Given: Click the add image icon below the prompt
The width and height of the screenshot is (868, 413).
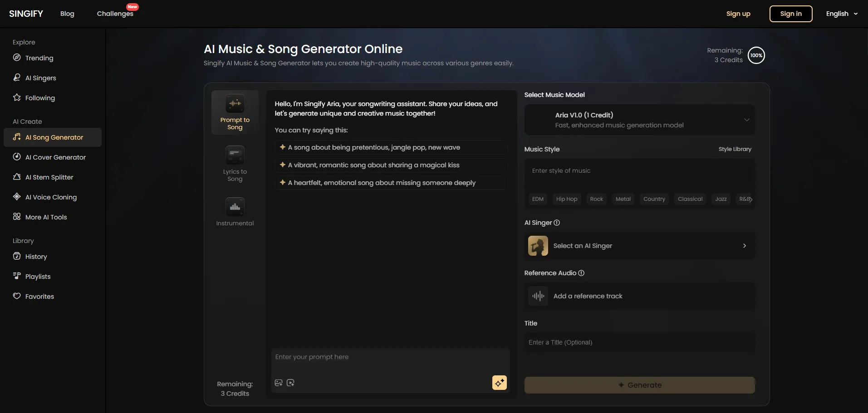Looking at the screenshot, I should pos(278,382).
